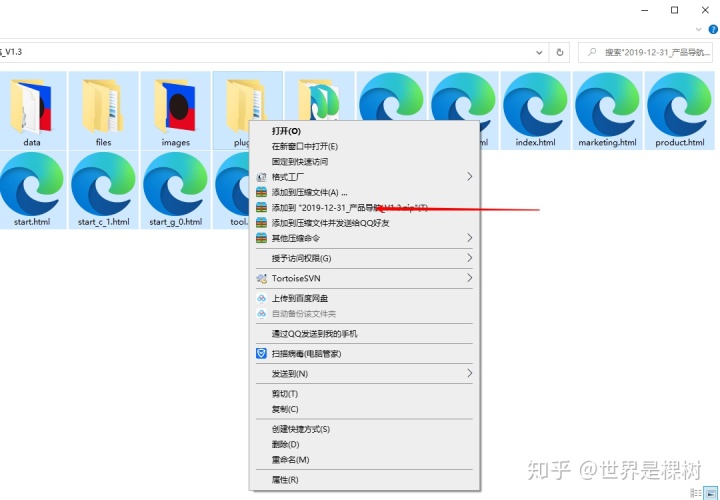Click 创建快捷方式(S) menu entry
Image resolution: width=720 pixels, height=500 pixels.
[x=365, y=429]
